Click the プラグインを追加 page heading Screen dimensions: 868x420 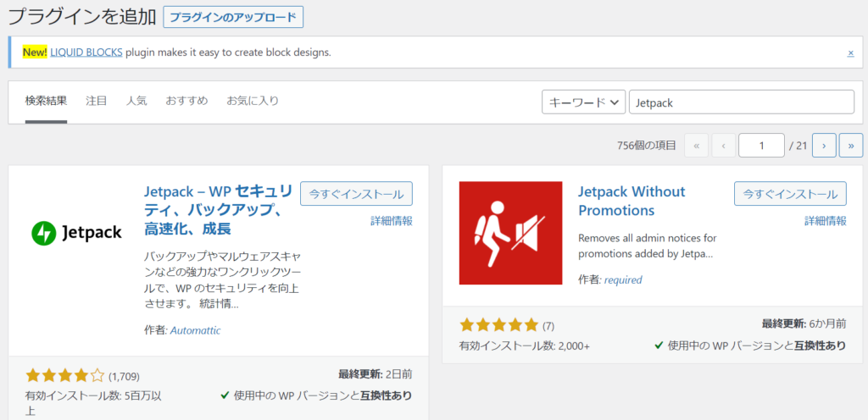click(x=82, y=17)
